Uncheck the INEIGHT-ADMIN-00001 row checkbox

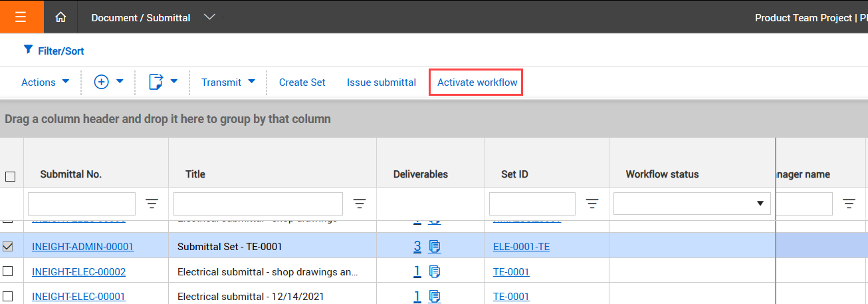click(8, 247)
